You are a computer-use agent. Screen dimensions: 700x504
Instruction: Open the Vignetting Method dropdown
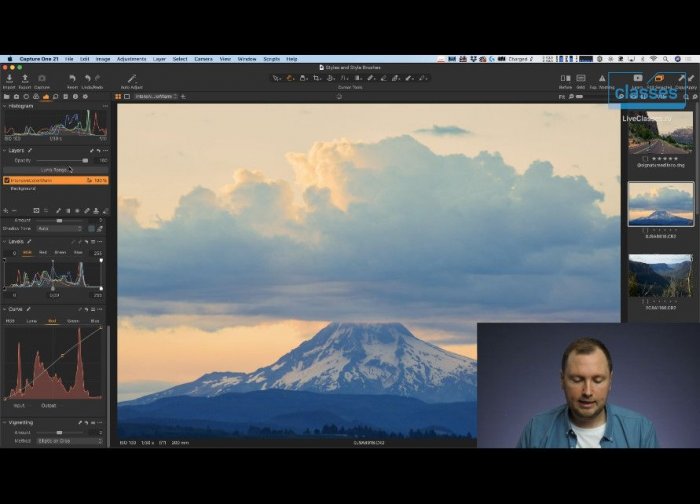pyautogui.click(x=68, y=440)
